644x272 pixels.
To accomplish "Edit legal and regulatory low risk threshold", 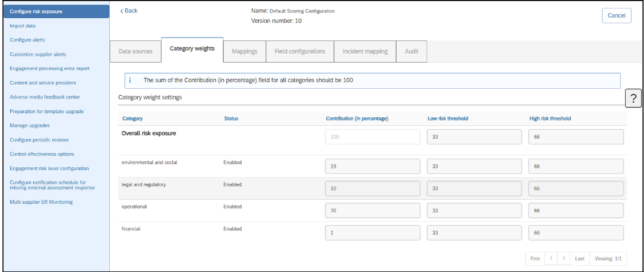I will (x=474, y=188).
